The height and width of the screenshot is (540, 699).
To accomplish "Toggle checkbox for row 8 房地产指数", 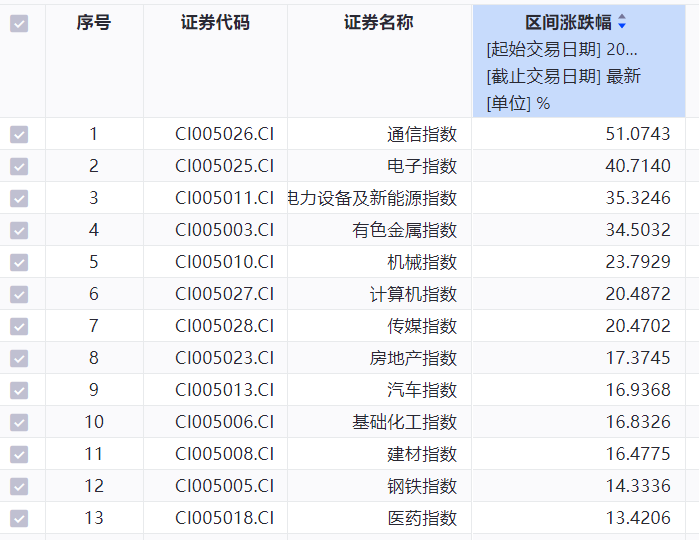I will click(19, 358).
